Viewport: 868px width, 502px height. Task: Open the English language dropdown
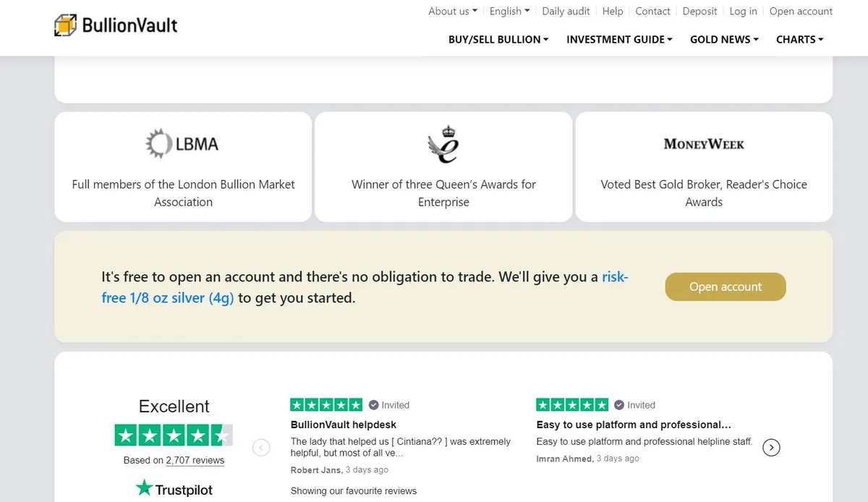(x=510, y=11)
